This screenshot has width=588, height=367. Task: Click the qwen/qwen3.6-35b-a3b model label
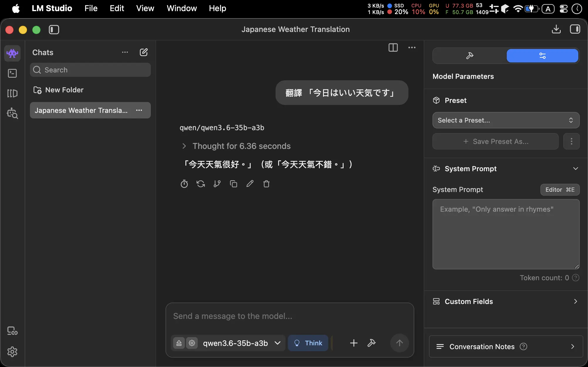[222, 128]
